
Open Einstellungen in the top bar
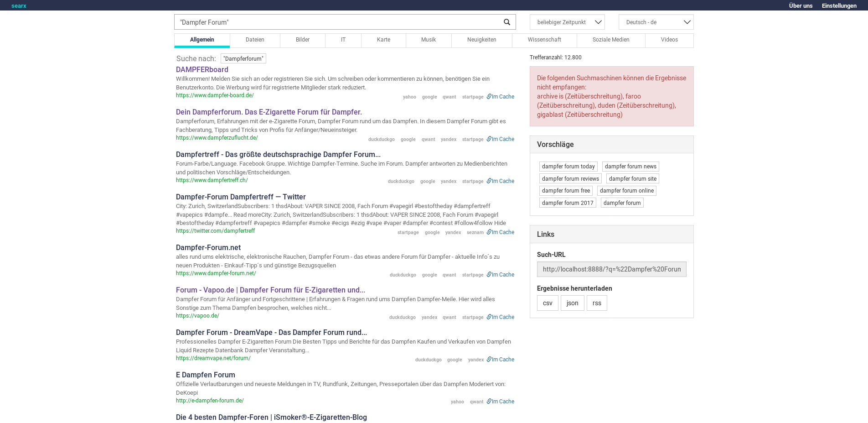839,6
